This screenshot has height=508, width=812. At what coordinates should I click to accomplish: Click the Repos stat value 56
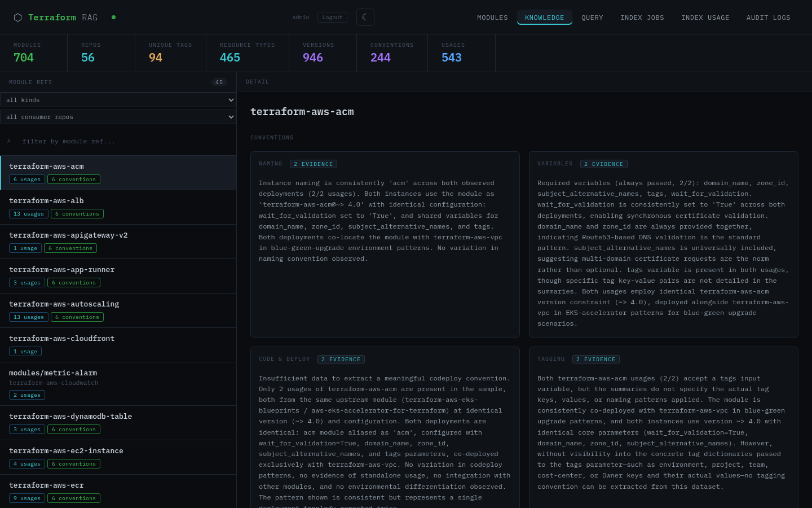point(88,58)
